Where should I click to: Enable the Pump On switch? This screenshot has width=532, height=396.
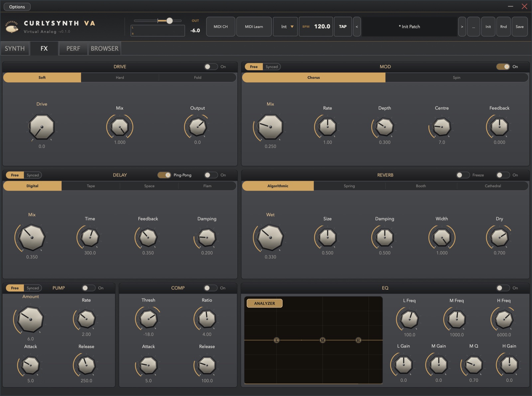tap(88, 288)
